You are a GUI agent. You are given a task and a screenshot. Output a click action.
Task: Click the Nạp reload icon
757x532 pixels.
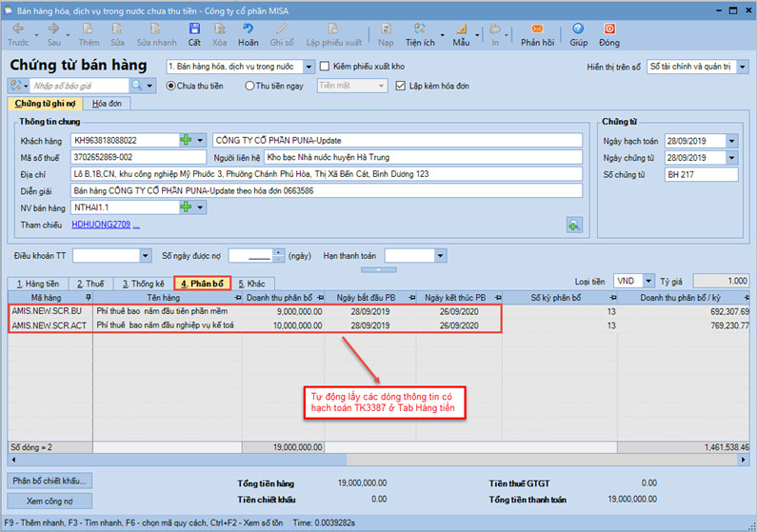pyautogui.click(x=386, y=34)
